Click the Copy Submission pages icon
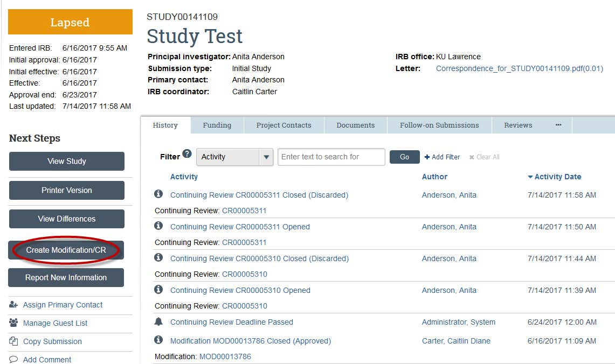 click(x=13, y=341)
